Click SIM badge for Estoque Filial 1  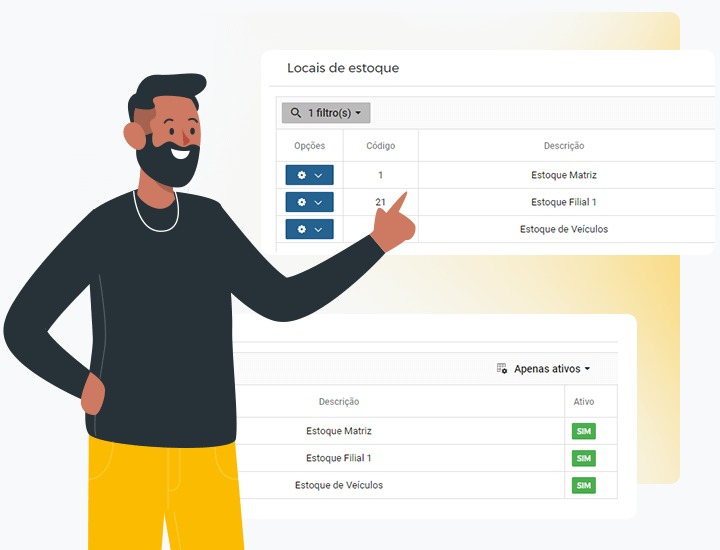pyautogui.click(x=584, y=458)
